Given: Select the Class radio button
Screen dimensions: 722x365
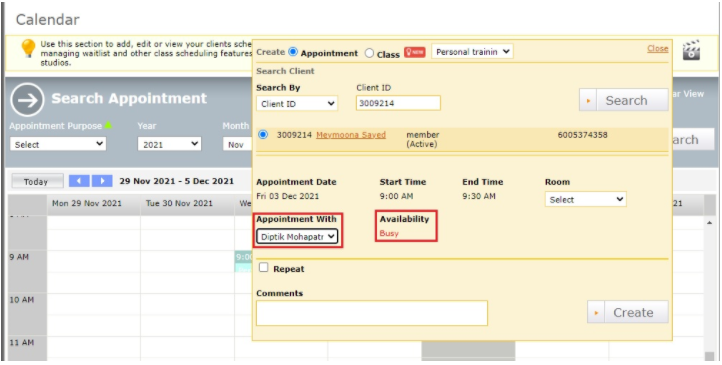Looking at the screenshot, I should click(x=369, y=53).
